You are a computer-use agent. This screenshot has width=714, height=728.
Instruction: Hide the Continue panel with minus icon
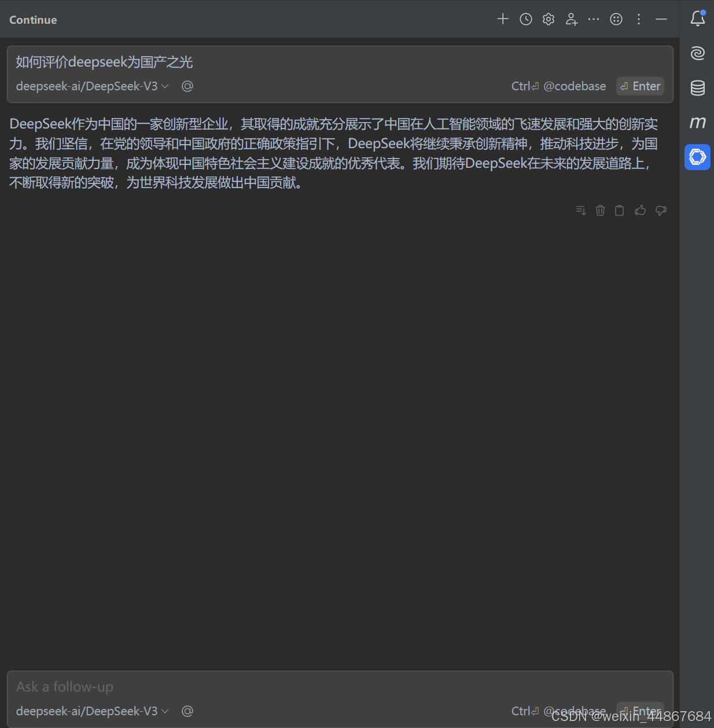point(661,19)
